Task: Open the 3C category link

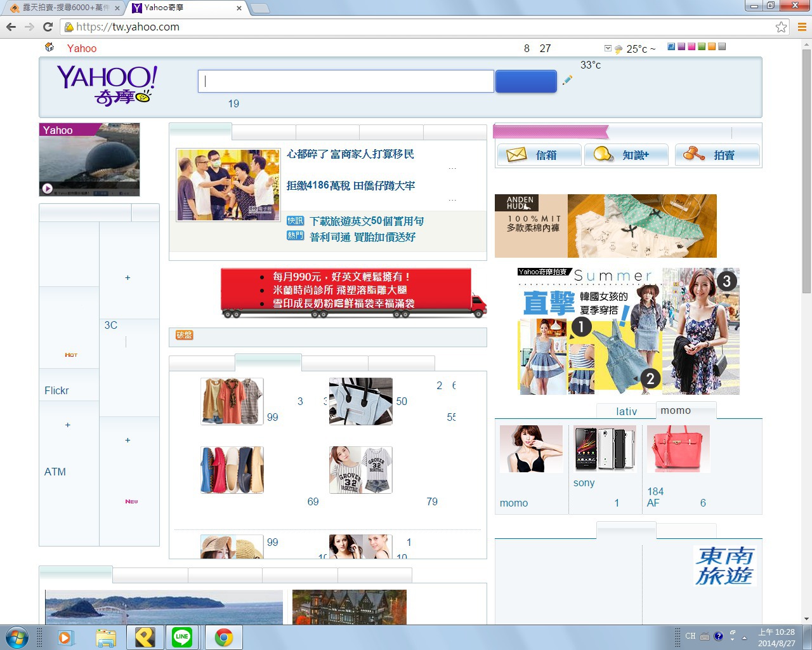Action: point(111,325)
